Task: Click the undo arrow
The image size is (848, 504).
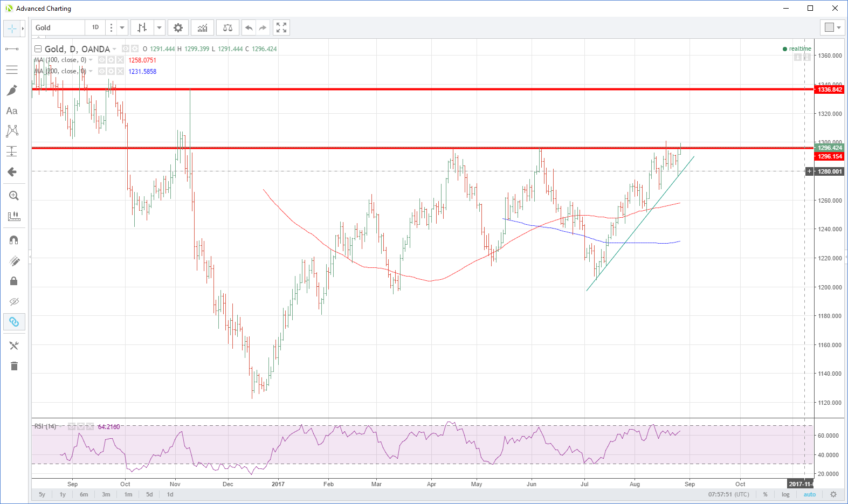Action: (x=249, y=27)
